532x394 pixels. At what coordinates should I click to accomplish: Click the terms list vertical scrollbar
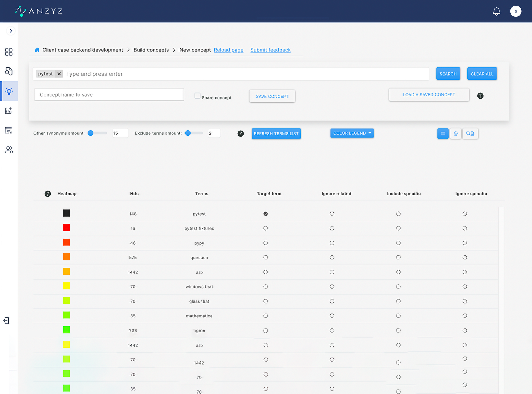coord(501,300)
